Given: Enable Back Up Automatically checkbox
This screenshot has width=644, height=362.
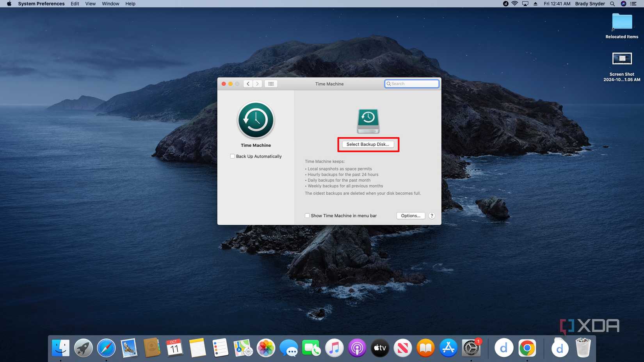Looking at the screenshot, I should tap(232, 156).
